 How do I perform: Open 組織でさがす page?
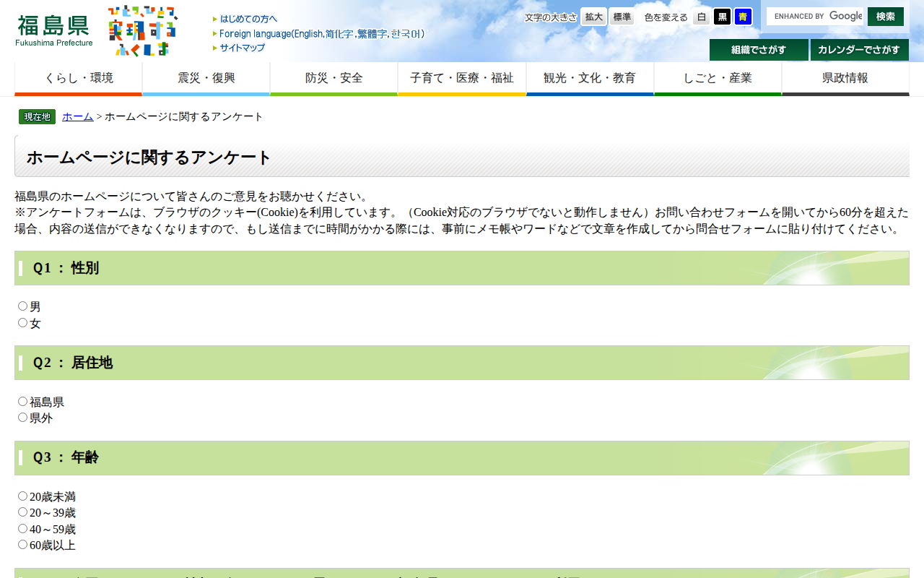point(759,50)
